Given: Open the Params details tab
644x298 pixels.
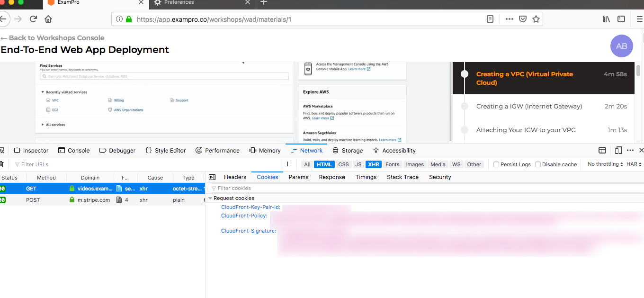Looking at the screenshot, I should [x=298, y=177].
